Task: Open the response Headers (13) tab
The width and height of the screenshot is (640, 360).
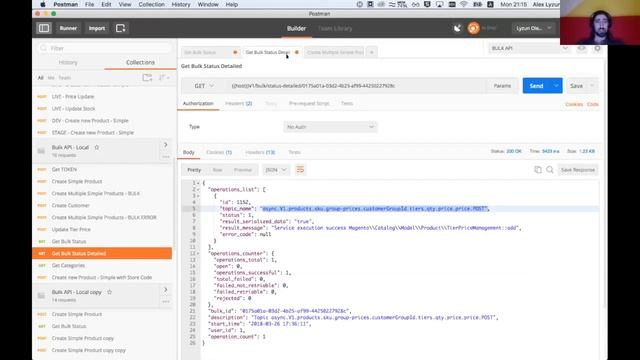Action: pos(260,152)
